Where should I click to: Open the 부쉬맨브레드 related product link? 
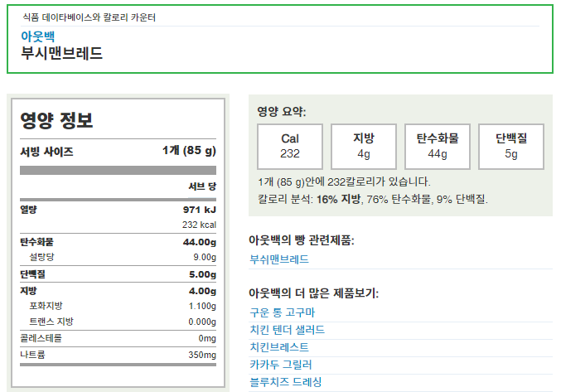pos(279,259)
